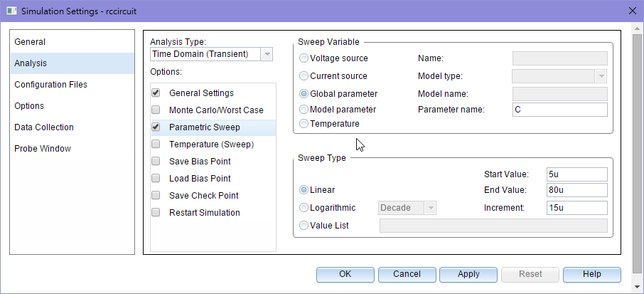
Task: Enable the Monte Carlo/Worst Case checkbox
Action: coord(156,110)
